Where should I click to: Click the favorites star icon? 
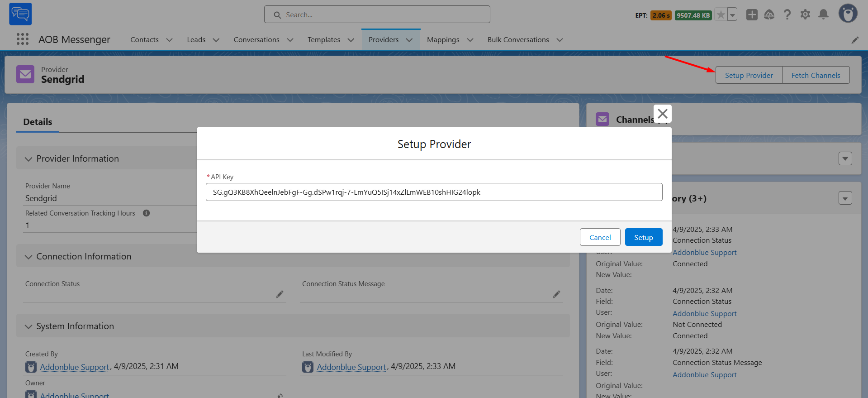point(721,15)
